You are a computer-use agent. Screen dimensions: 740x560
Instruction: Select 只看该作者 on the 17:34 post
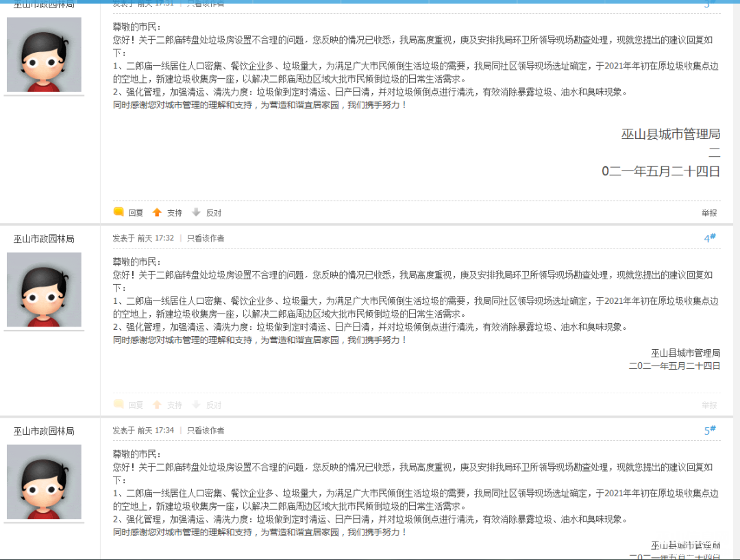[x=206, y=431]
